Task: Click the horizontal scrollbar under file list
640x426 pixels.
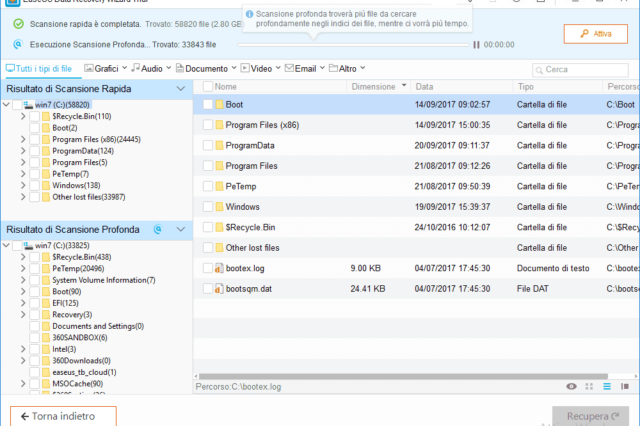Action: pyautogui.click(x=403, y=376)
